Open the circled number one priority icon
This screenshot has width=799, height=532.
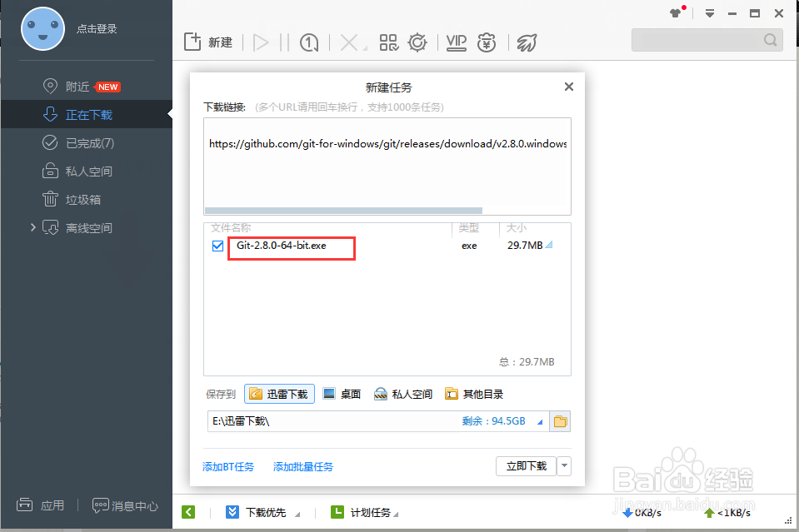click(x=309, y=42)
